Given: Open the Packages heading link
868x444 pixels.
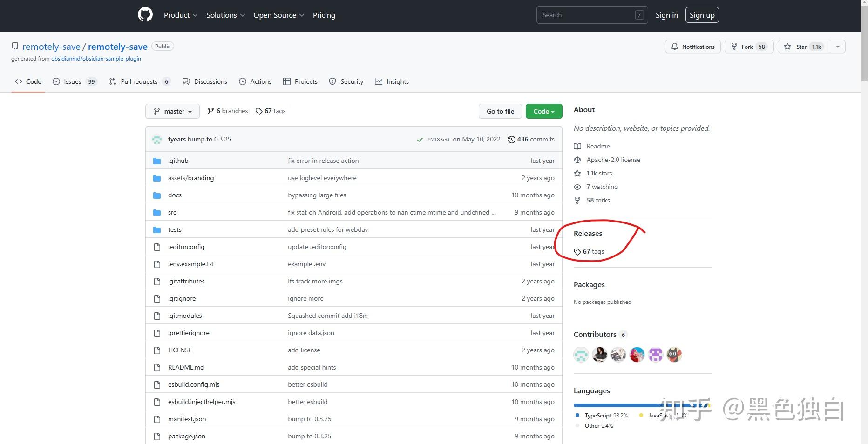Looking at the screenshot, I should coord(589,284).
